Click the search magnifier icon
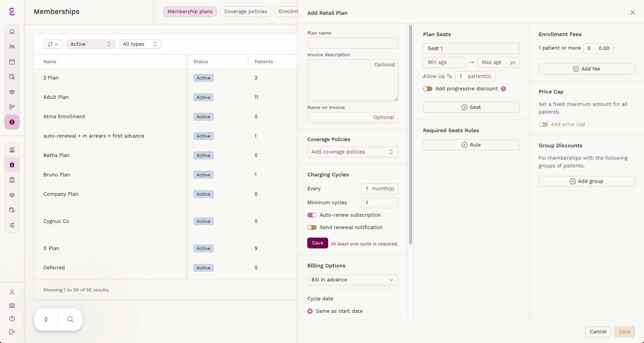 pos(70,319)
